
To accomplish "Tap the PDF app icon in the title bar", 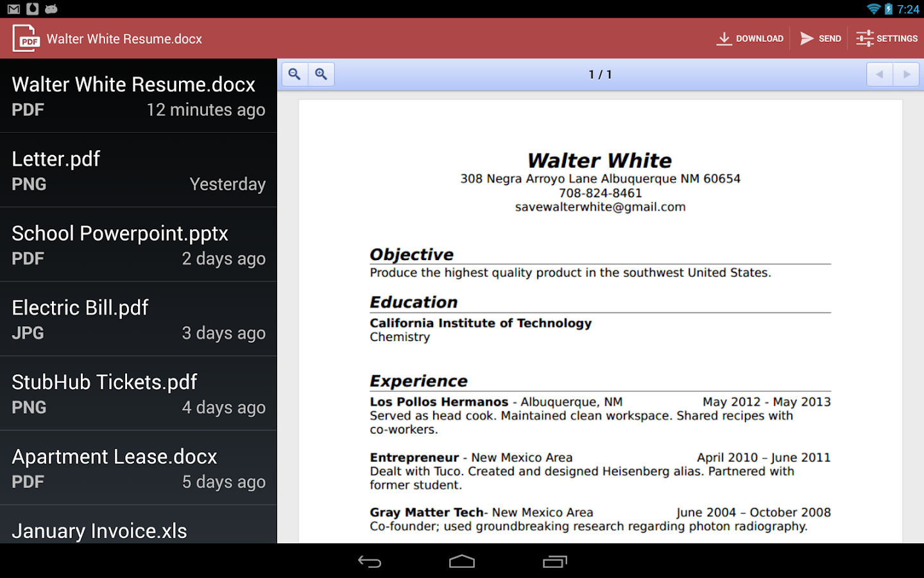I will click(26, 39).
